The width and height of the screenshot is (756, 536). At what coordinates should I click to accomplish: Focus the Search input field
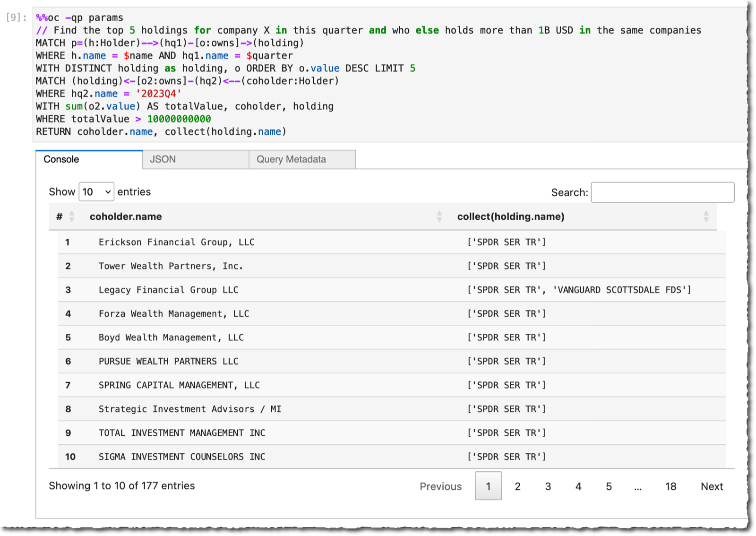point(662,192)
